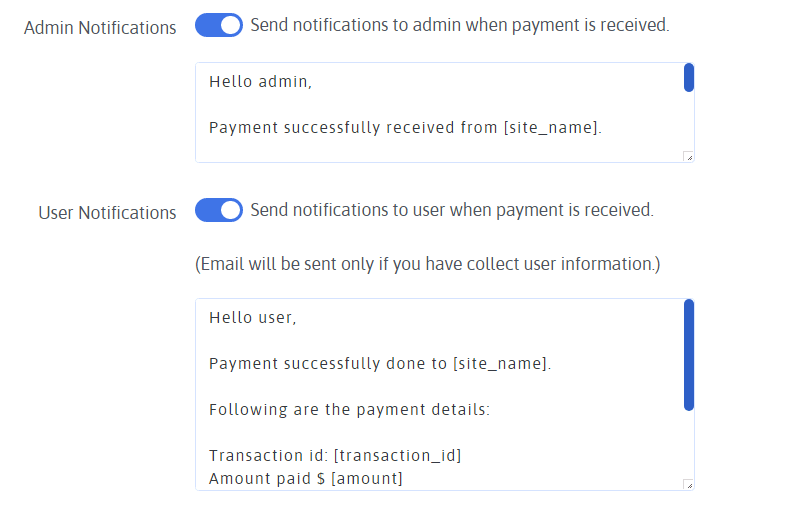Click the resize handle of user message box
811x516 pixels.
pyautogui.click(x=688, y=484)
